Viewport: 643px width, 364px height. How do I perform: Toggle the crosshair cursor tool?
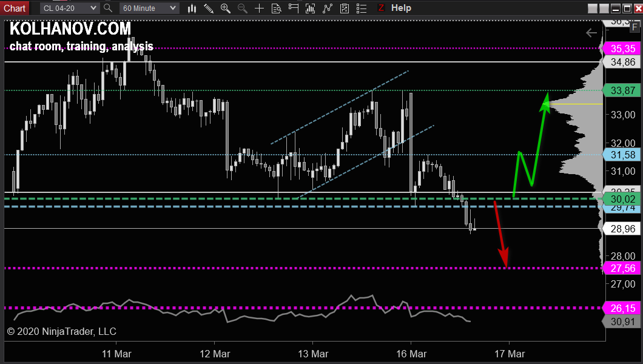(x=260, y=8)
